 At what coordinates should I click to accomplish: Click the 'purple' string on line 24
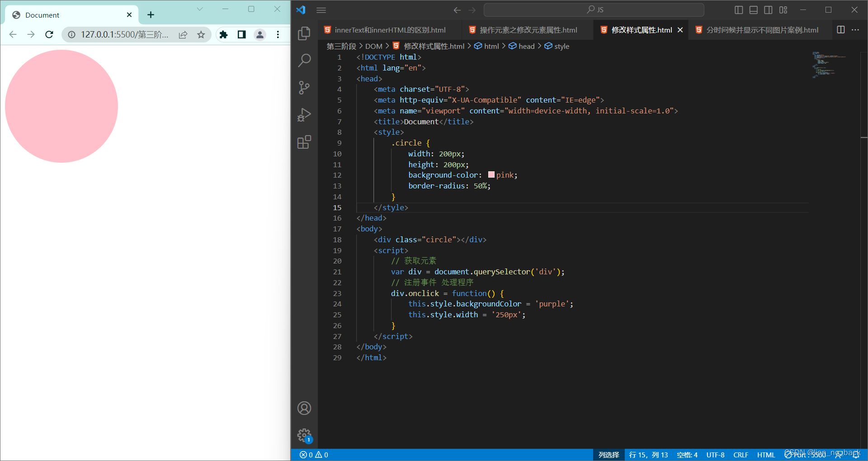pyautogui.click(x=552, y=304)
